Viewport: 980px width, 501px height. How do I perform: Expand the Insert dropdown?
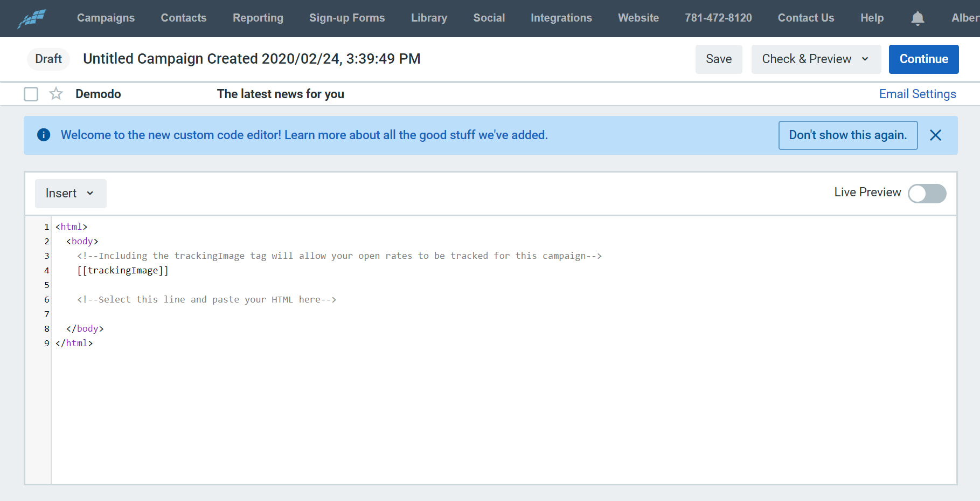pyautogui.click(x=71, y=194)
